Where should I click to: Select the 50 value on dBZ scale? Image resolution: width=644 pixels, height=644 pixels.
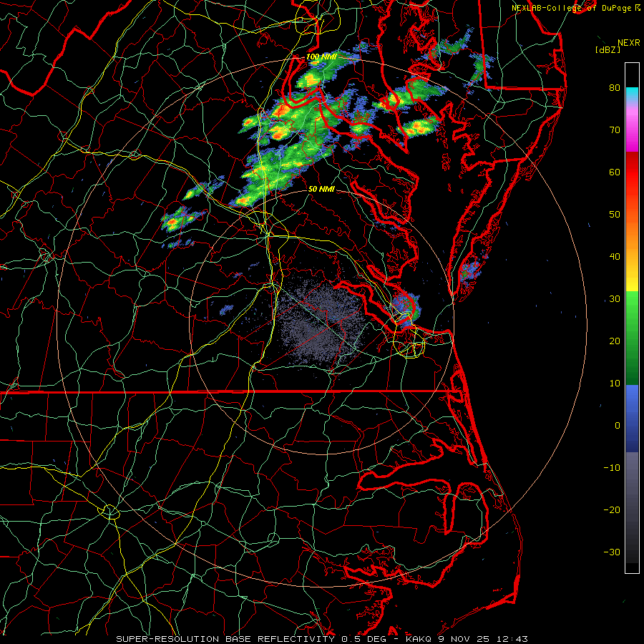pyautogui.click(x=615, y=215)
